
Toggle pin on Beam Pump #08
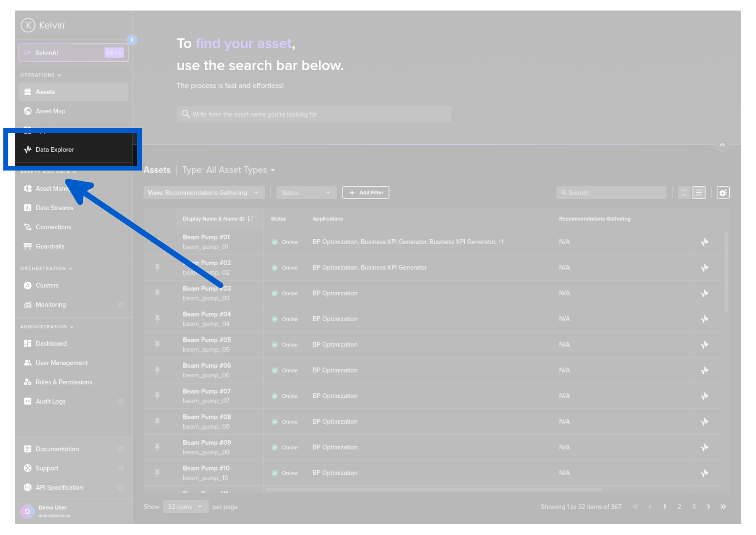coord(157,422)
